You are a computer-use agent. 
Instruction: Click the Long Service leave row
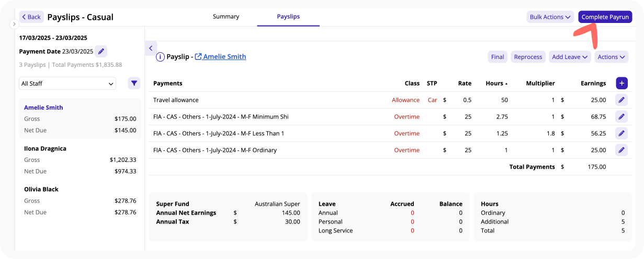point(390,230)
